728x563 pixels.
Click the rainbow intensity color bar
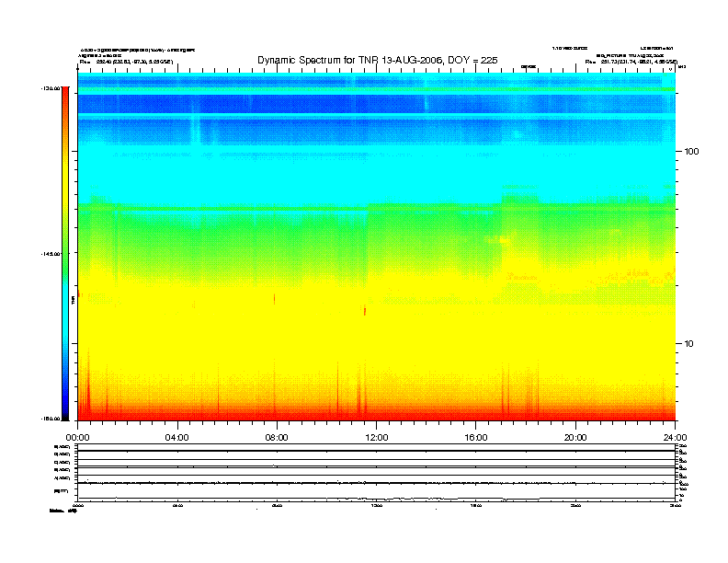click(x=65, y=254)
